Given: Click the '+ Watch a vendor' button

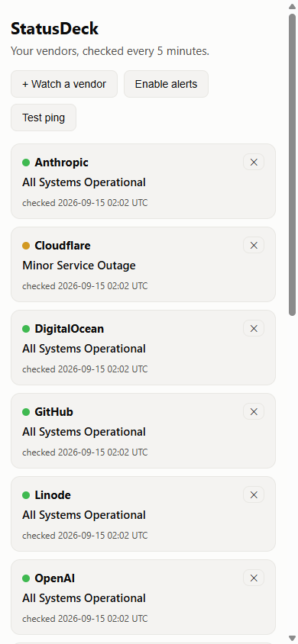Looking at the screenshot, I should coord(64,84).
